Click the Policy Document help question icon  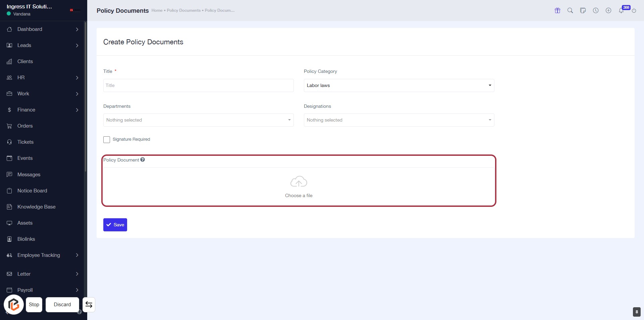(x=143, y=160)
